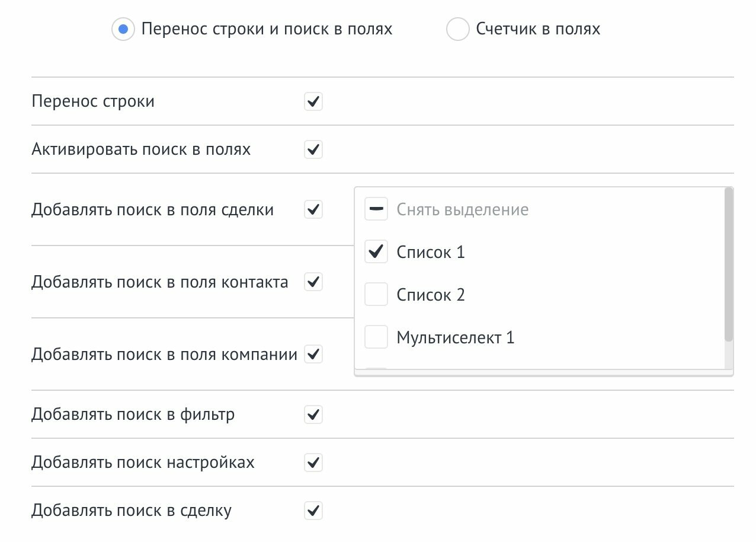Uncheck "Добавлять поиск в сделку" checkbox
The width and height of the screenshot is (756, 542).
click(313, 511)
